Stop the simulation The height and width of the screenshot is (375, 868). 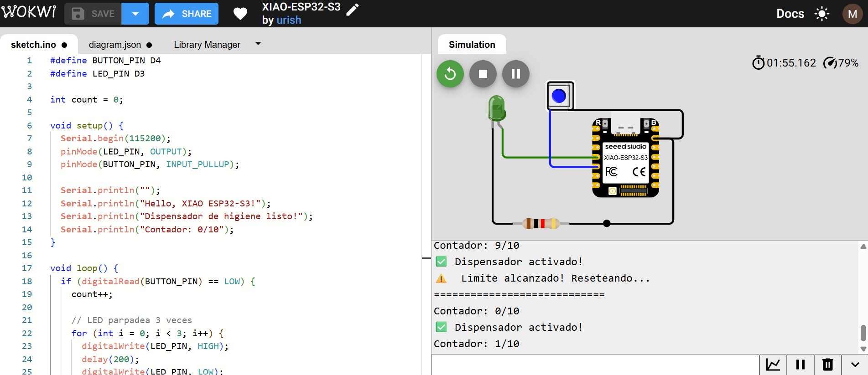(483, 74)
